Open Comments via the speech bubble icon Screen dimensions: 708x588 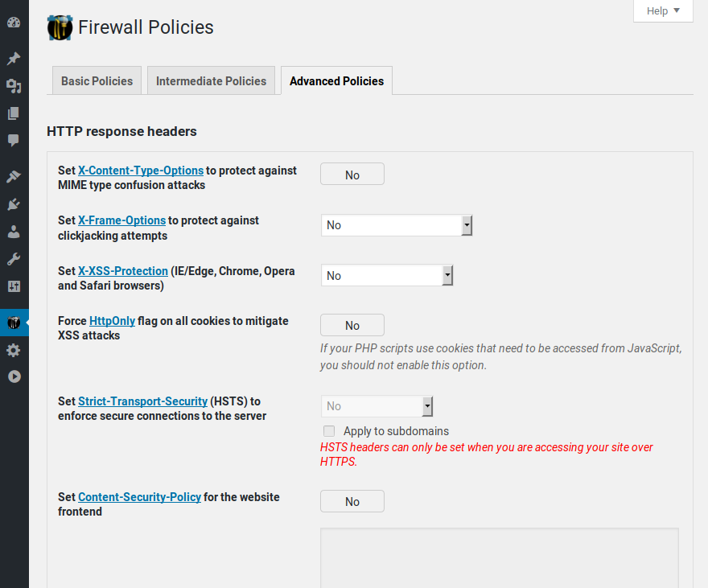(x=14, y=141)
